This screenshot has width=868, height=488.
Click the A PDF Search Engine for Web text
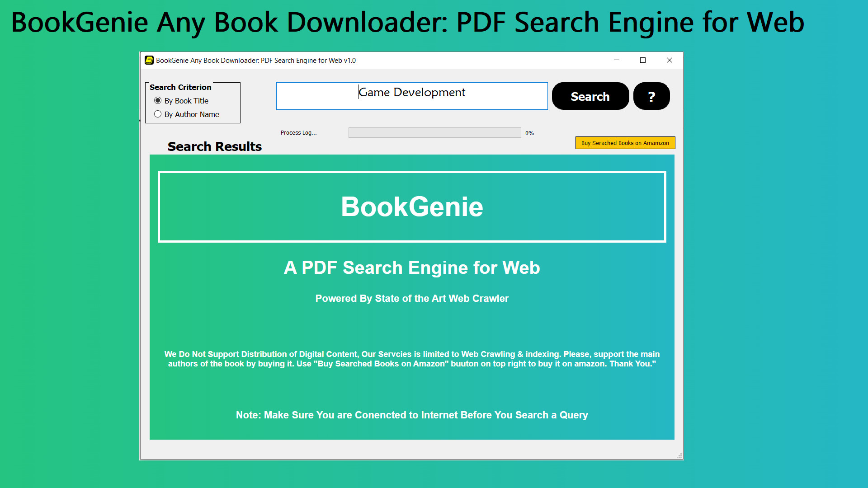point(412,267)
